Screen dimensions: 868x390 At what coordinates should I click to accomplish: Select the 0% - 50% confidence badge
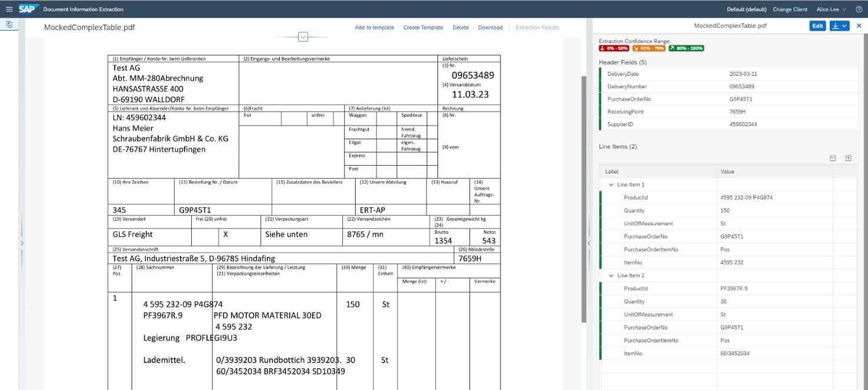point(613,48)
